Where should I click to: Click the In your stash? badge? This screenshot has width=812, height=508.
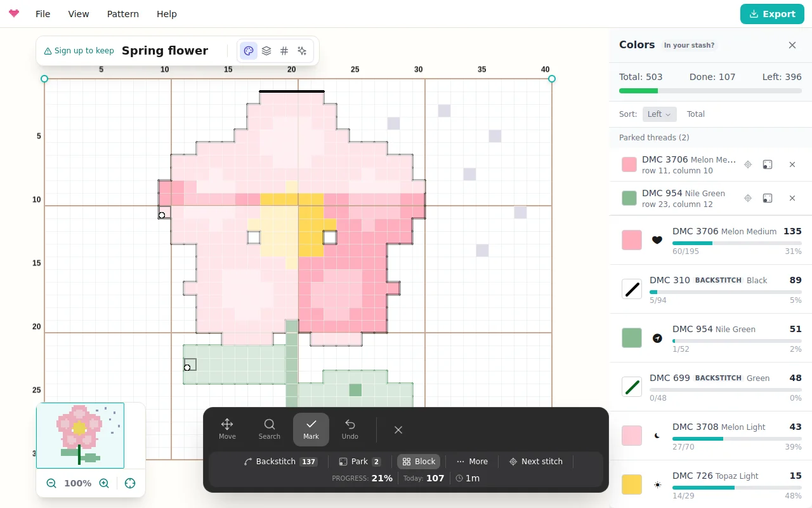point(689,45)
